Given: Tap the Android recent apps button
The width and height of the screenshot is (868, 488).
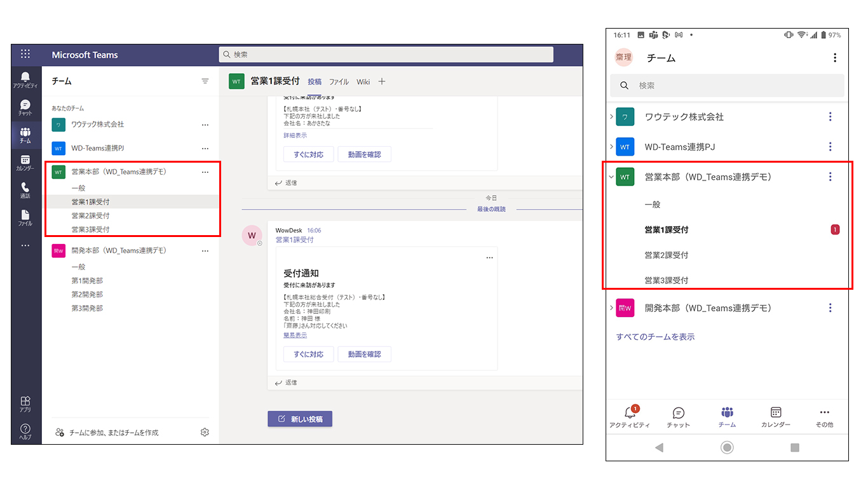Looking at the screenshot, I should point(794,447).
